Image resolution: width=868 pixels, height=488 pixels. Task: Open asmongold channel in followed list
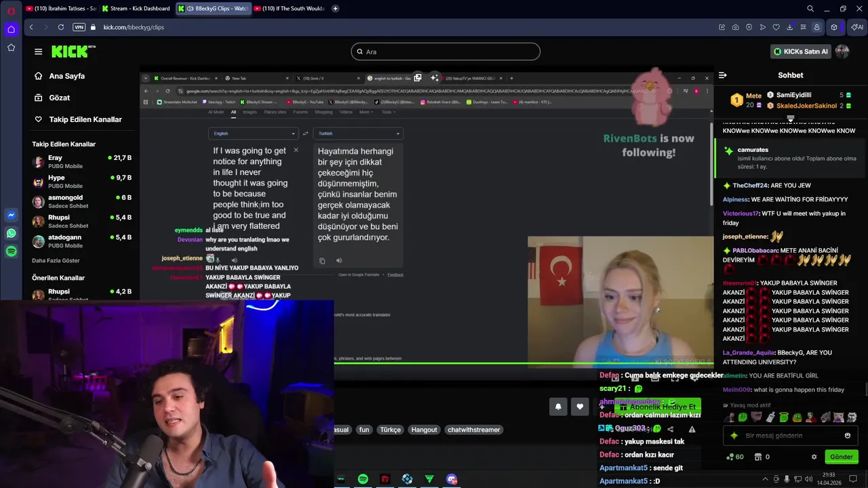click(x=82, y=201)
